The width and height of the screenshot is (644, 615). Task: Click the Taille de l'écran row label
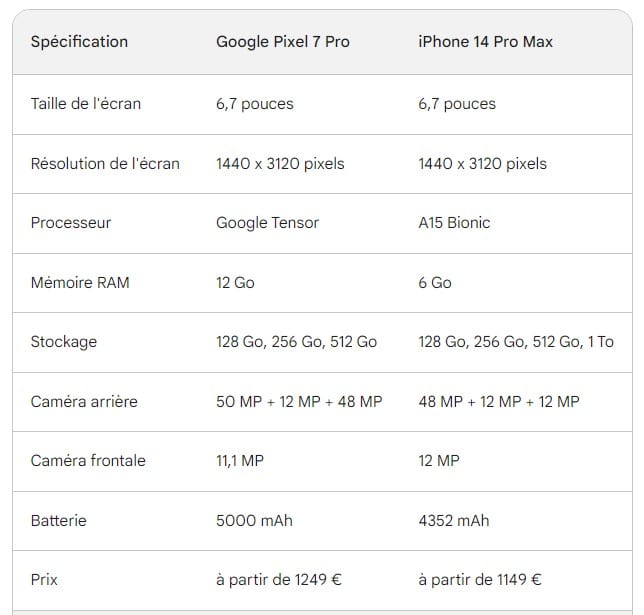[86, 104]
